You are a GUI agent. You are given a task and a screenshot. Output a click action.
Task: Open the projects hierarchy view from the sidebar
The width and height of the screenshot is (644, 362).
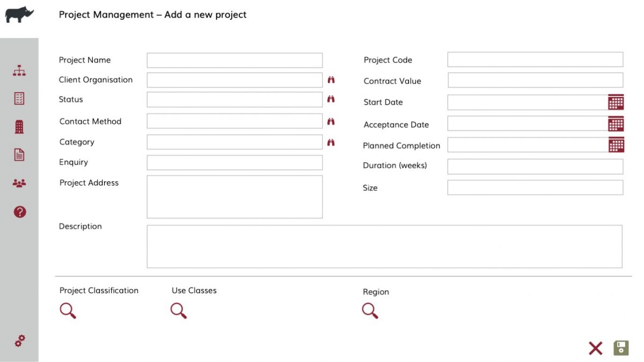[19, 70]
